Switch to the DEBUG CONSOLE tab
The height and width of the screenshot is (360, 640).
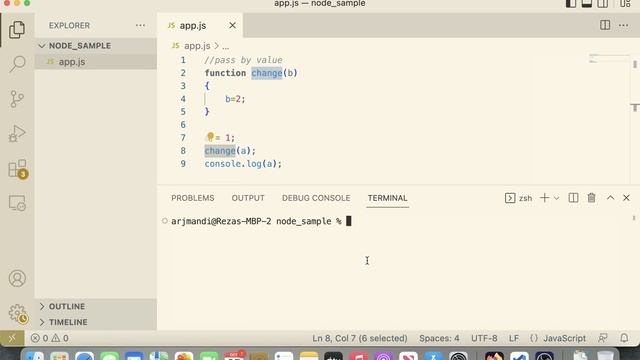pos(316,198)
